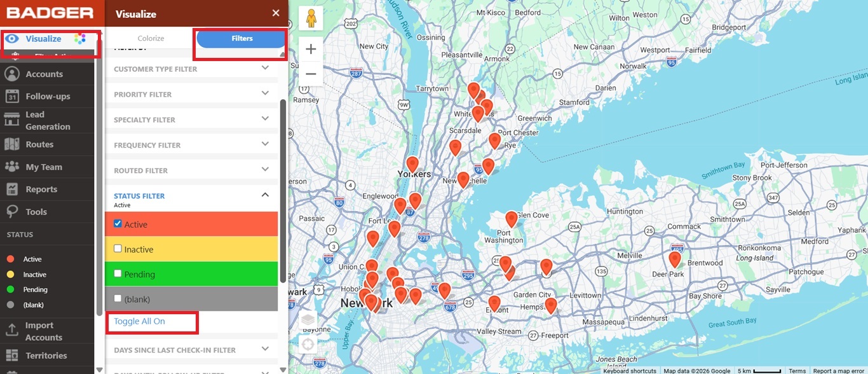
Task: Switch to the Colorize tab
Action: click(151, 39)
